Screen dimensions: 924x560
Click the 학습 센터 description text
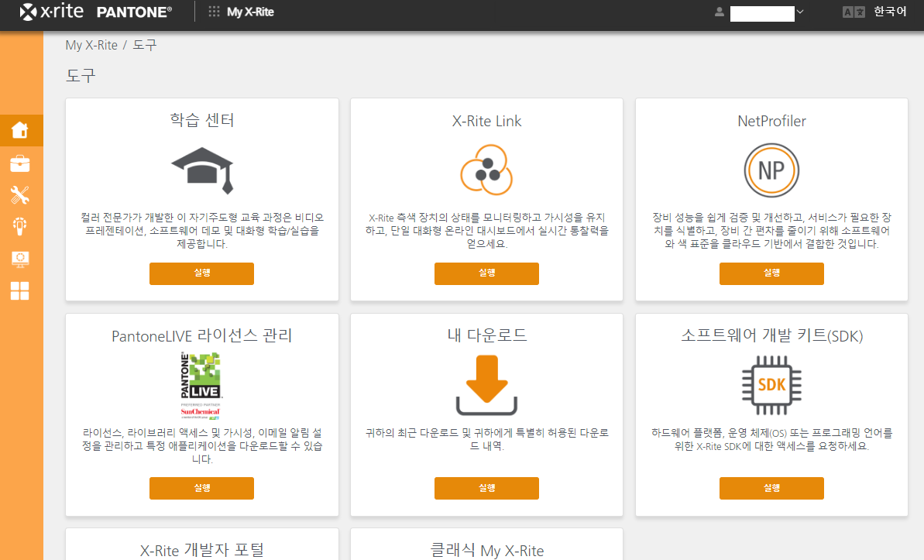pos(202,231)
